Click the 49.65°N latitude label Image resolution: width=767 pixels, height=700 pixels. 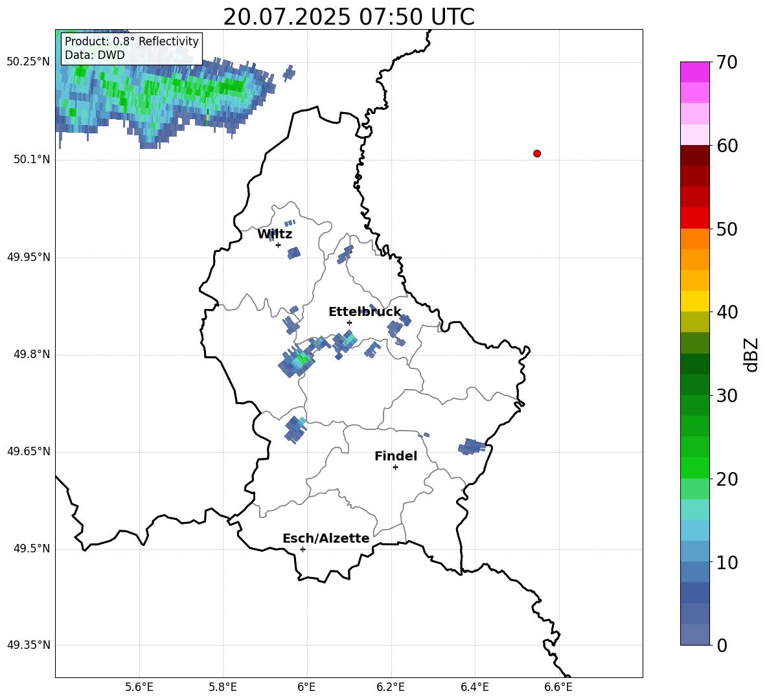29,451
